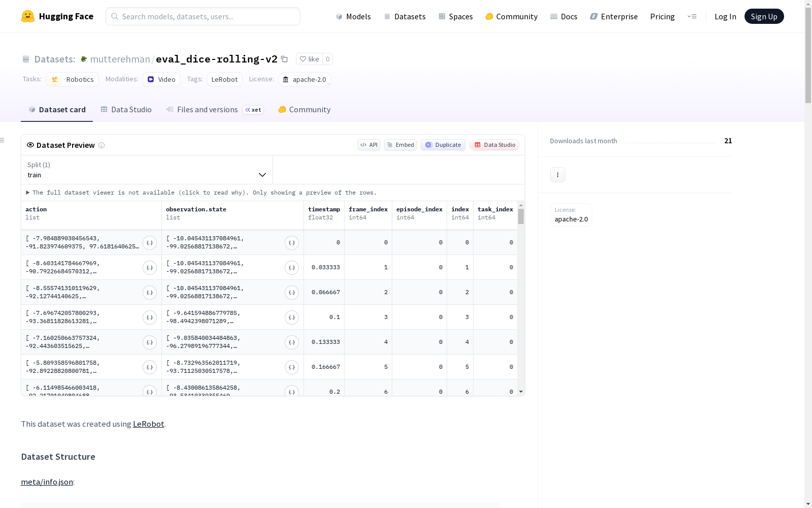Screen dimensions: 812x508
Task: Expand observation.state JSON in the 0.033333 row
Action: pos(292,268)
